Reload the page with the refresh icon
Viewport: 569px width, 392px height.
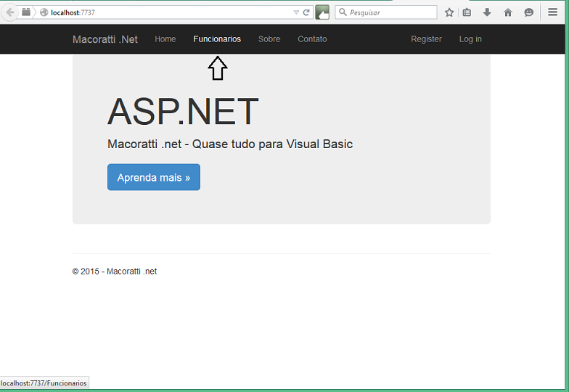[306, 13]
